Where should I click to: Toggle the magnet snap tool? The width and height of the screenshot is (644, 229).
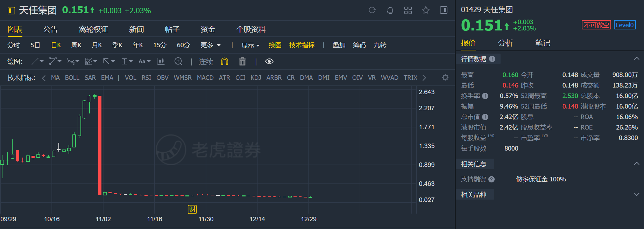(x=225, y=62)
